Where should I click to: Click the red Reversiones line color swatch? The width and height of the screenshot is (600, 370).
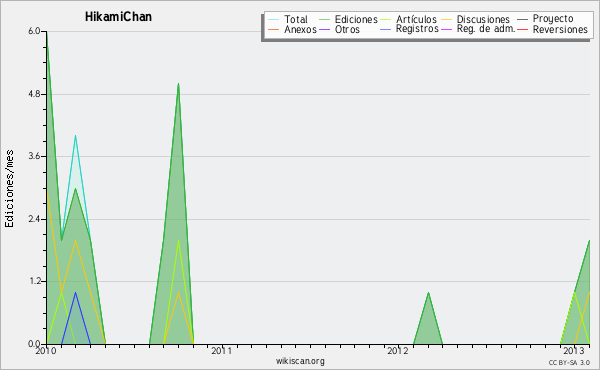coord(522,29)
